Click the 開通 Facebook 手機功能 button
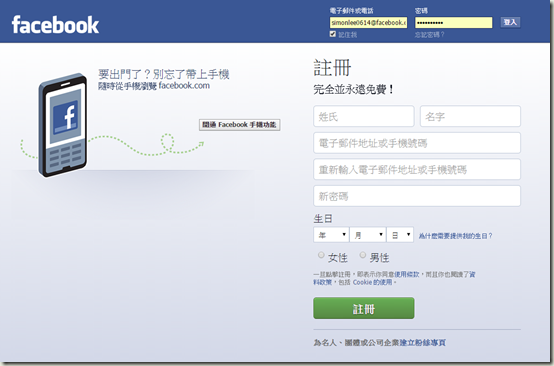 point(240,125)
